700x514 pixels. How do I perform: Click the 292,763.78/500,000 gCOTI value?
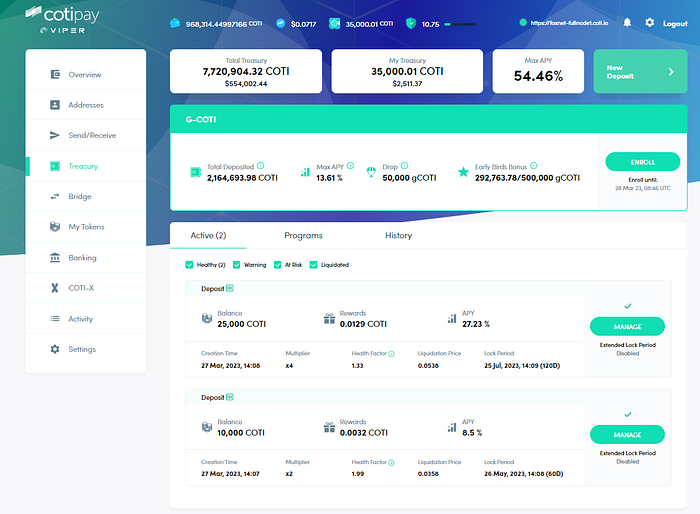point(527,178)
